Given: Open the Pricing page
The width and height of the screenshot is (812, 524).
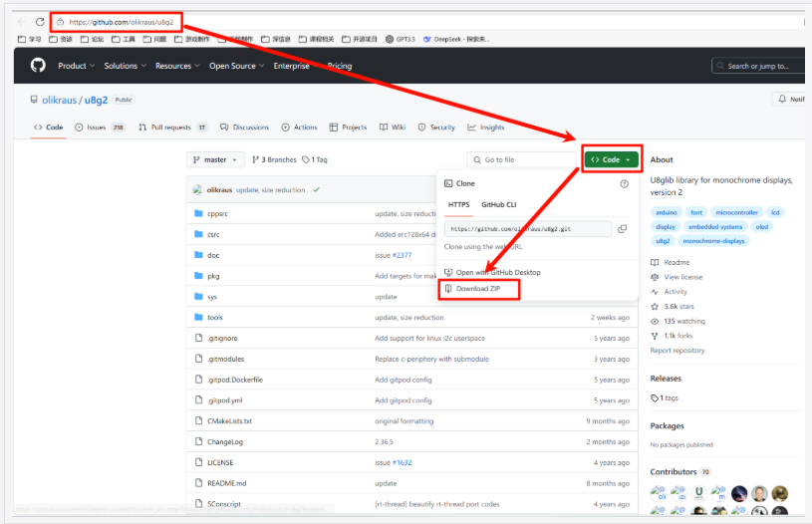Looking at the screenshot, I should point(339,66).
